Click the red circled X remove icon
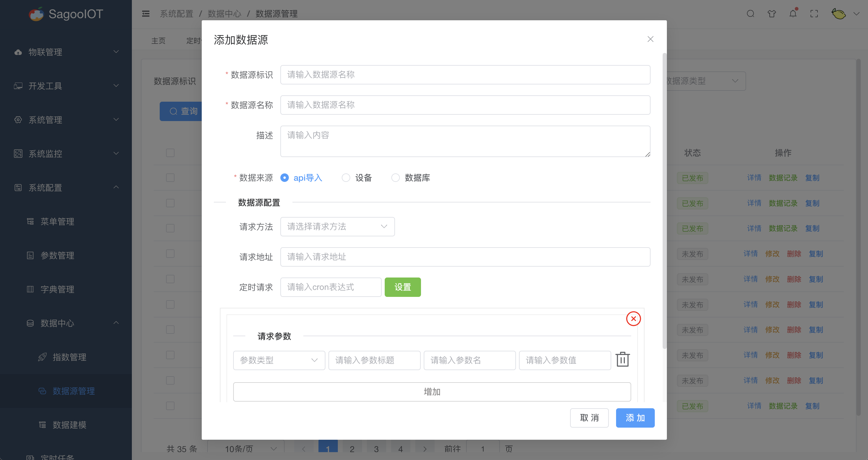868x460 pixels. click(x=633, y=319)
